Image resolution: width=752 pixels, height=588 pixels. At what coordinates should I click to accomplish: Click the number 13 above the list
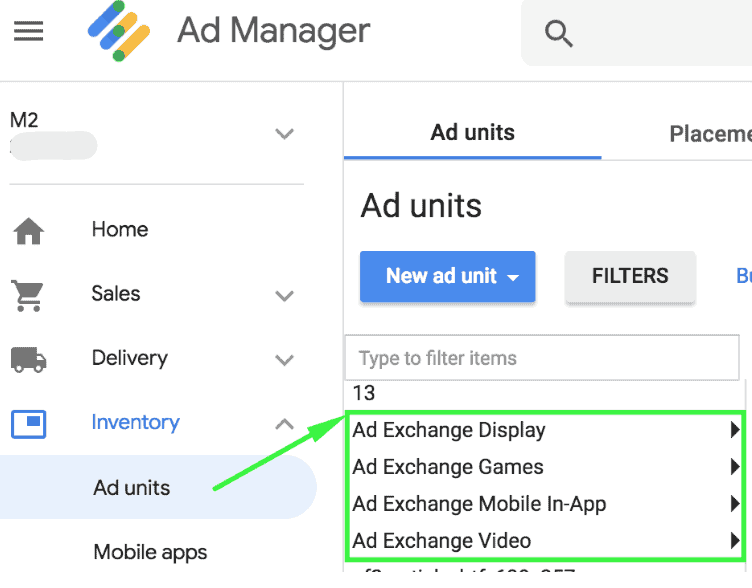tap(364, 393)
